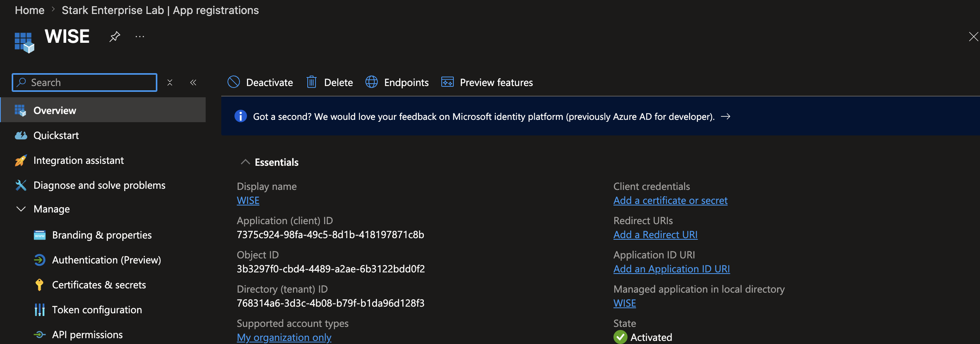Click the Integration assistant rocket icon
Screen dimensions: 980x344
21,160
